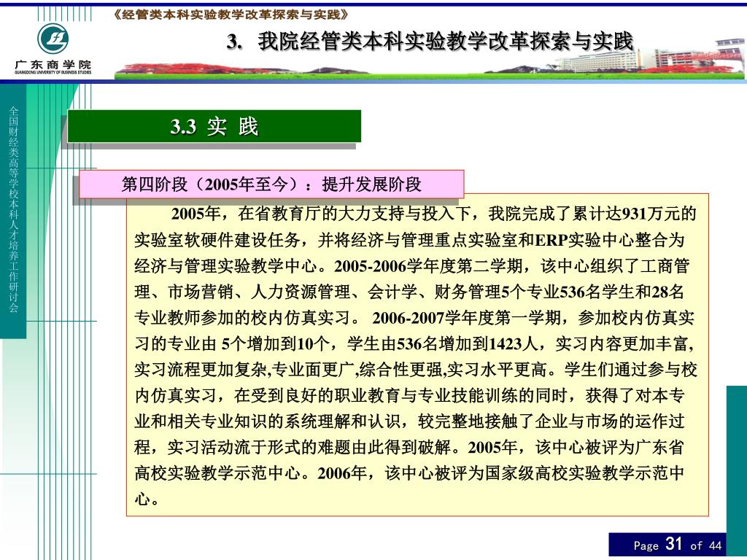Click the line starting 内仿真实习，在受到良好的
The width and height of the screenshot is (747, 560).
[x=410, y=395]
